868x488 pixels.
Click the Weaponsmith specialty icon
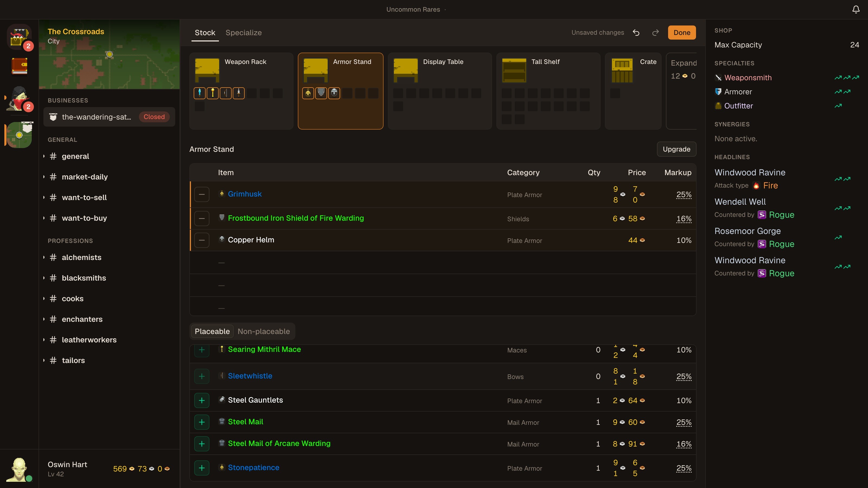[718, 78]
